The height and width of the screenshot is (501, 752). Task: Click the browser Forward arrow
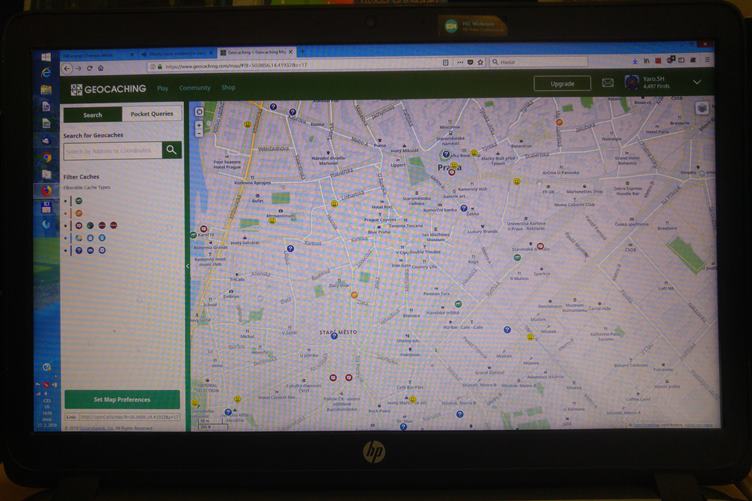[x=78, y=69]
